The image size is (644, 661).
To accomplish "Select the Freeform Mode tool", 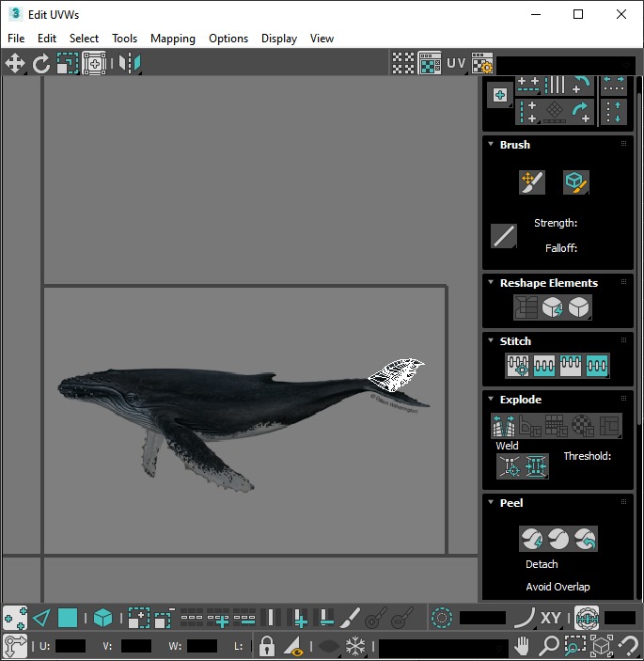I will pyautogui.click(x=94, y=64).
